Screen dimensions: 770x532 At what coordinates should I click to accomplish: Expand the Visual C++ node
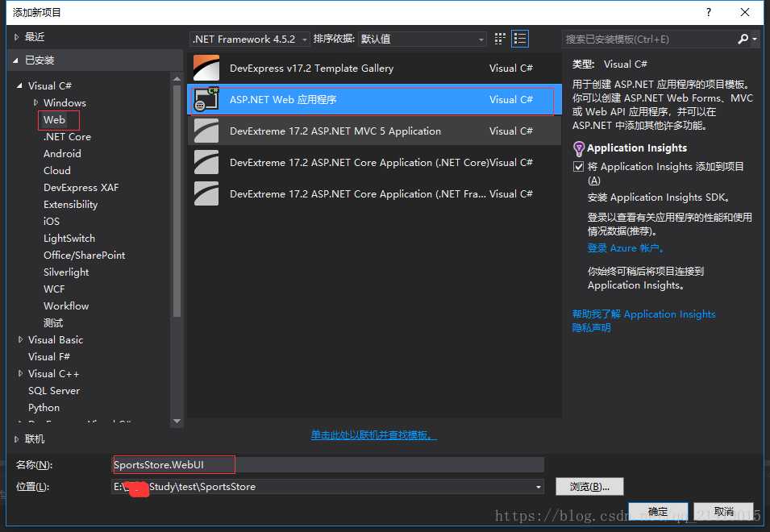(20, 373)
